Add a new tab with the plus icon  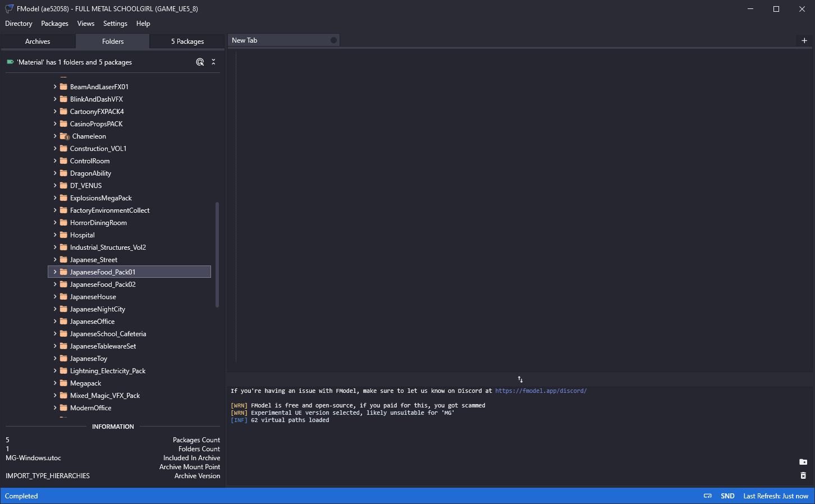[x=804, y=40]
